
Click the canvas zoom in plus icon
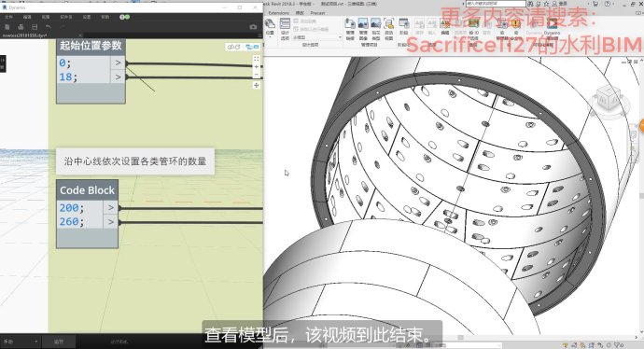257,66
